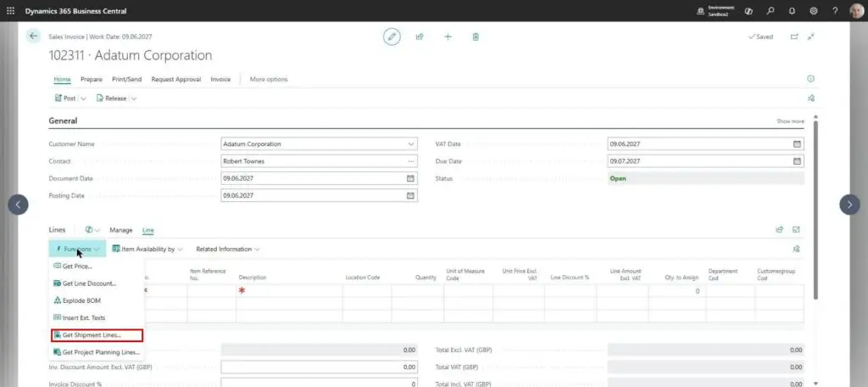The image size is (868, 387).
Task: Choose Get Project Planning Lines
Action: point(97,352)
